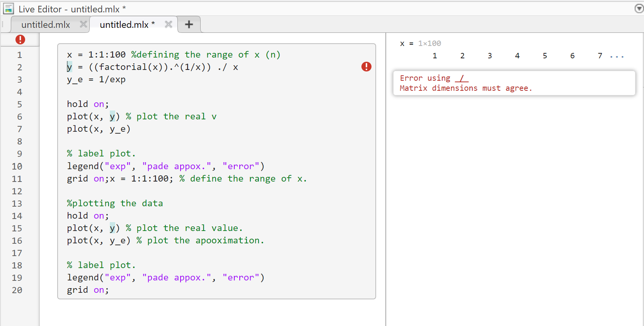Click the red error icon on line 2
The width and height of the screenshot is (644, 326).
(x=366, y=67)
